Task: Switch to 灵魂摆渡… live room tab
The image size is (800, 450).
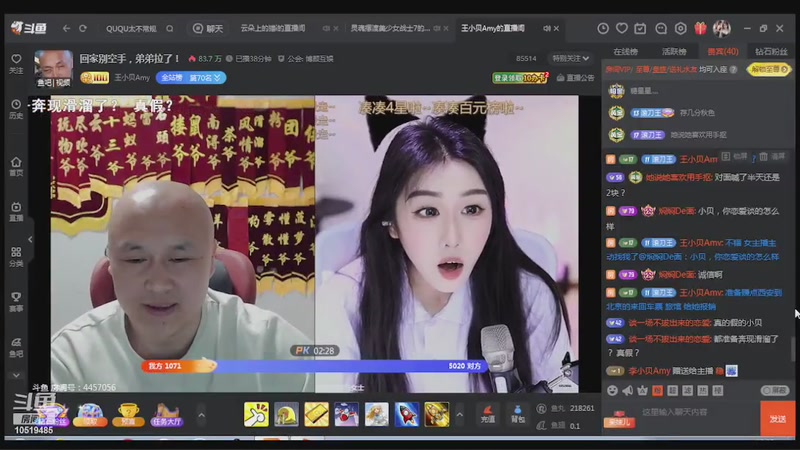Action: [x=390, y=28]
